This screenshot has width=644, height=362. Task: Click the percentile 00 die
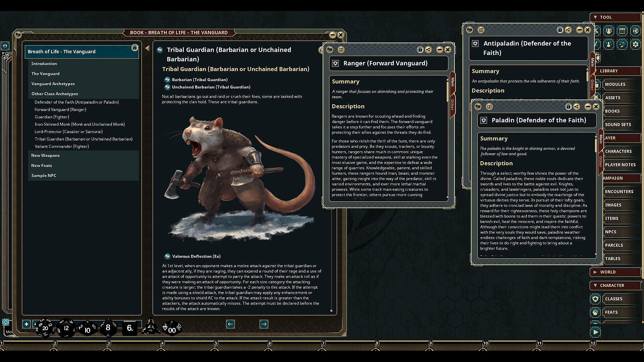(172, 329)
